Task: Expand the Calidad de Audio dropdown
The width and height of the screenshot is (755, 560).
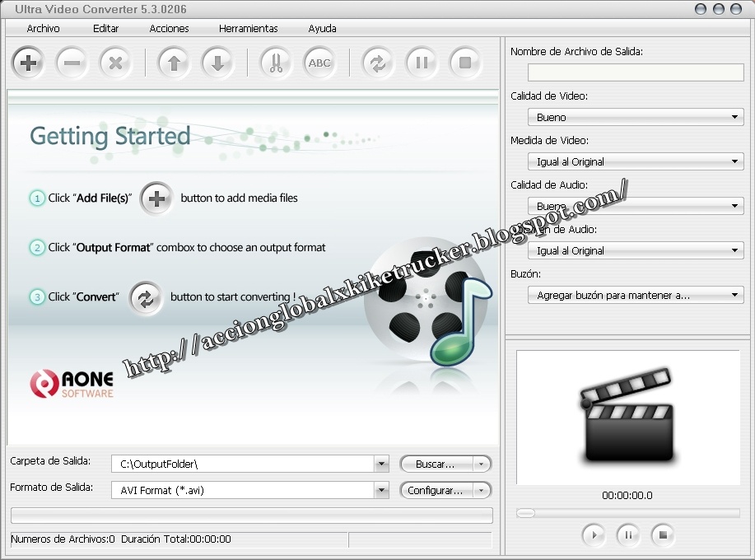Action: pyautogui.click(x=734, y=206)
